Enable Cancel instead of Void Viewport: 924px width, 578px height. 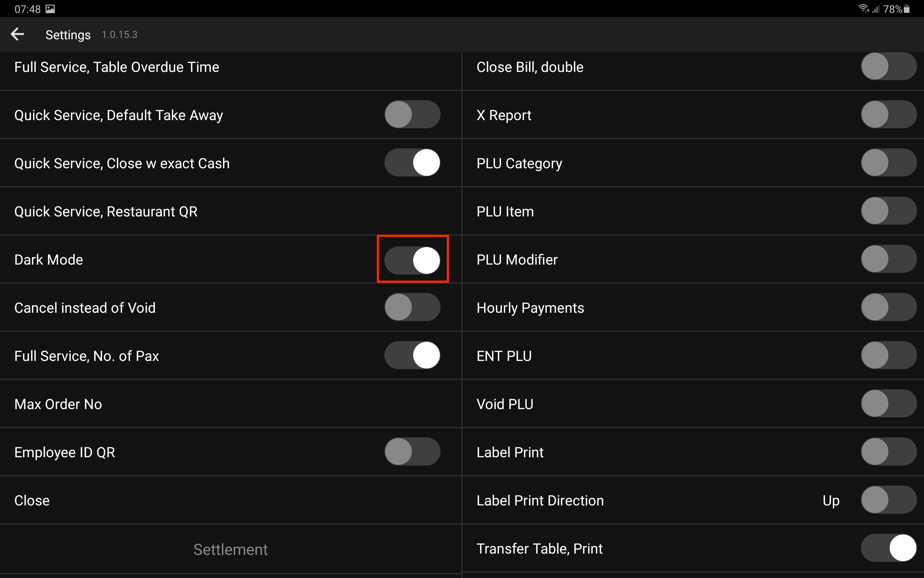click(x=412, y=307)
